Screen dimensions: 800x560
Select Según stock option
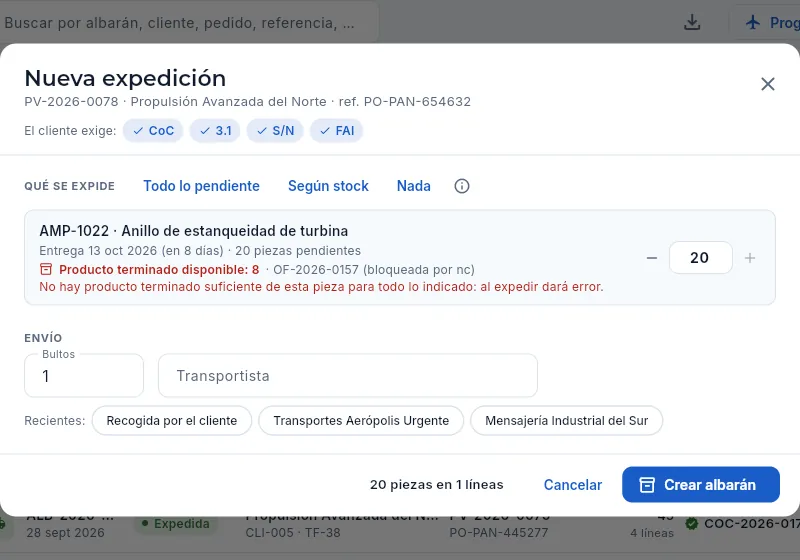(x=328, y=186)
